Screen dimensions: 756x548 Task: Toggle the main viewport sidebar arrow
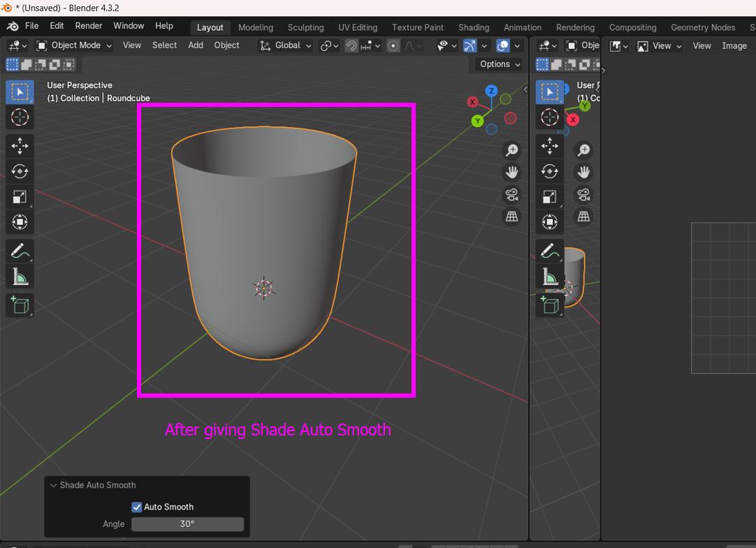(525, 89)
